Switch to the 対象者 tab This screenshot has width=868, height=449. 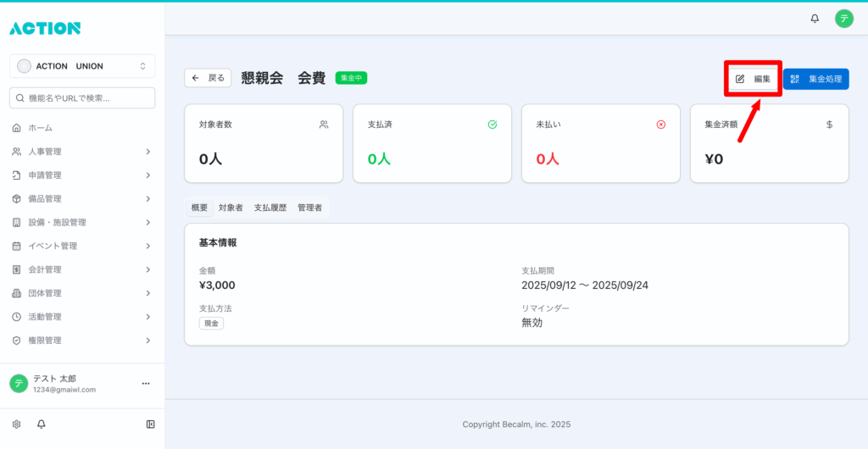coord(231,208)
